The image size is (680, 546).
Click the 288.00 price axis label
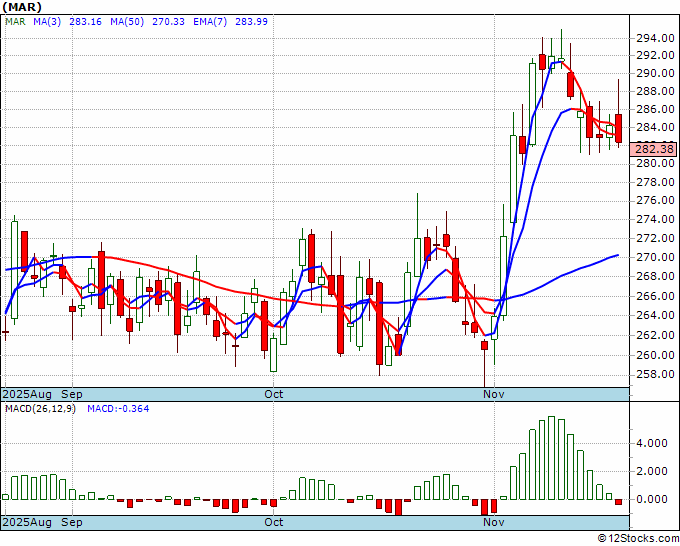coord(655,92)
